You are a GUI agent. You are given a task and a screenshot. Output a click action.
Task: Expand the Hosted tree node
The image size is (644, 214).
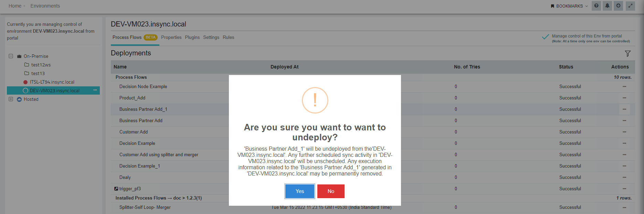[x=11, y=99]
